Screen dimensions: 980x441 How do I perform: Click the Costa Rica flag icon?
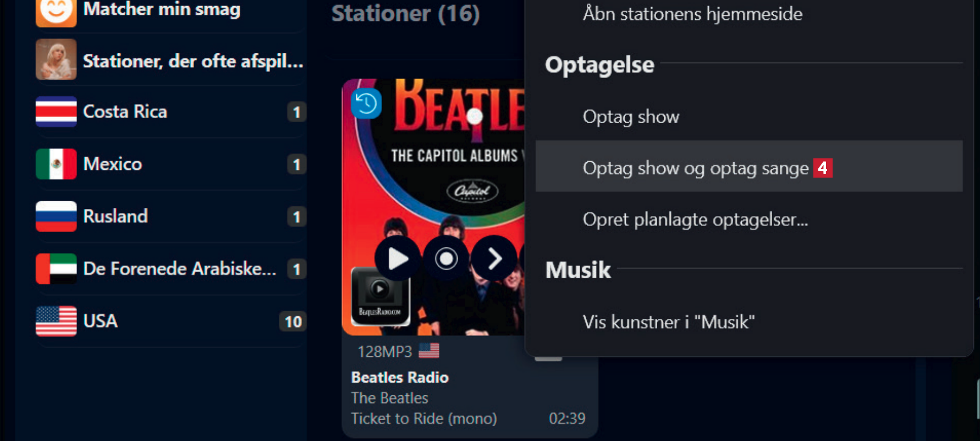56,112
